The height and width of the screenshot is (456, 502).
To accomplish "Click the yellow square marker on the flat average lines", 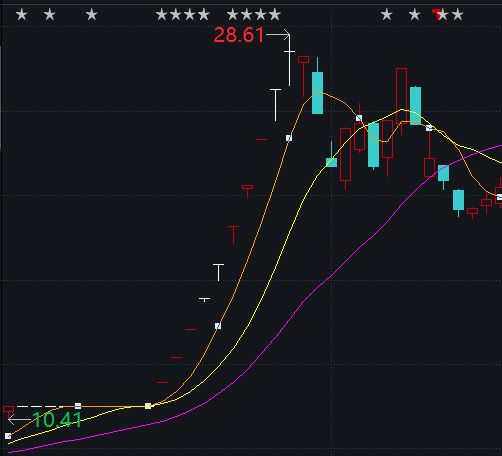I will coord(148,406).
